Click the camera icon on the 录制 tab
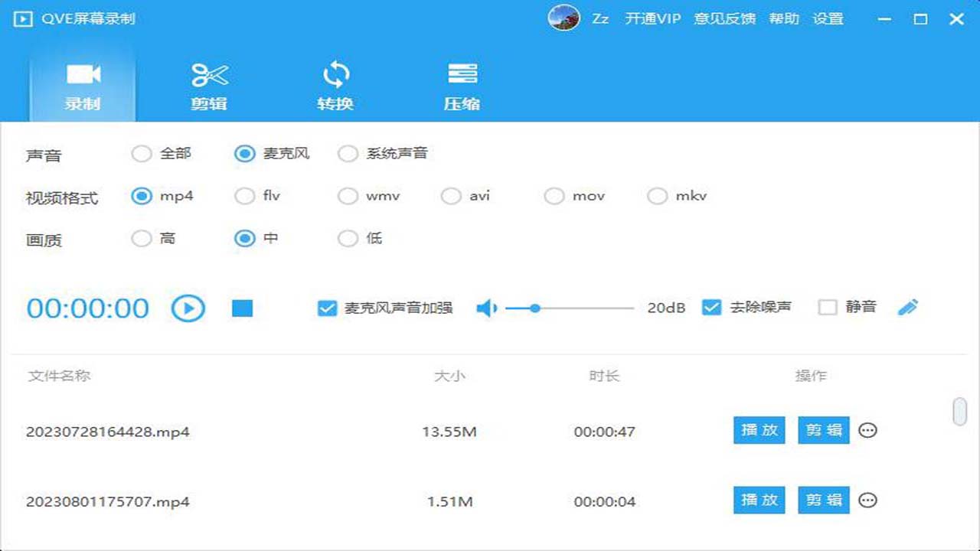The width and height of the screenshot is (980, 551). 81,73
